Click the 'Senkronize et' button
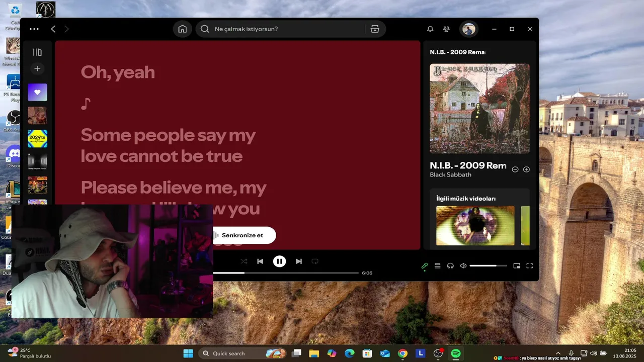 [x=244, y=235]
